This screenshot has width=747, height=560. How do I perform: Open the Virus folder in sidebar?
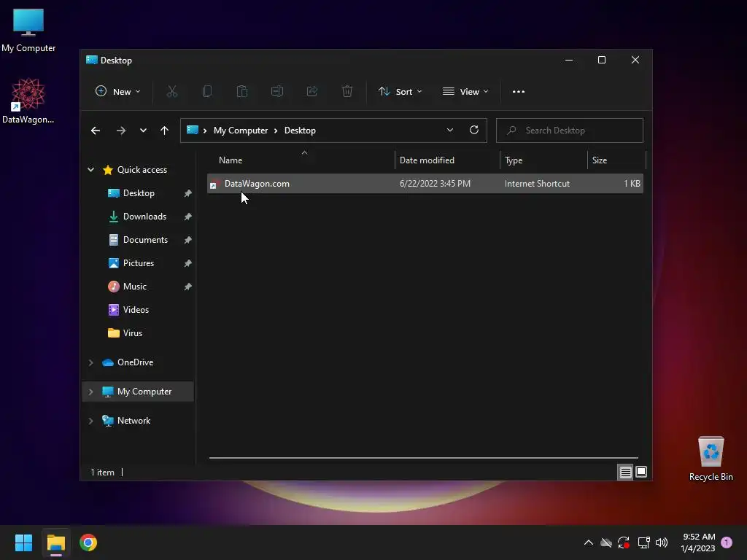(x=133, y=333)
